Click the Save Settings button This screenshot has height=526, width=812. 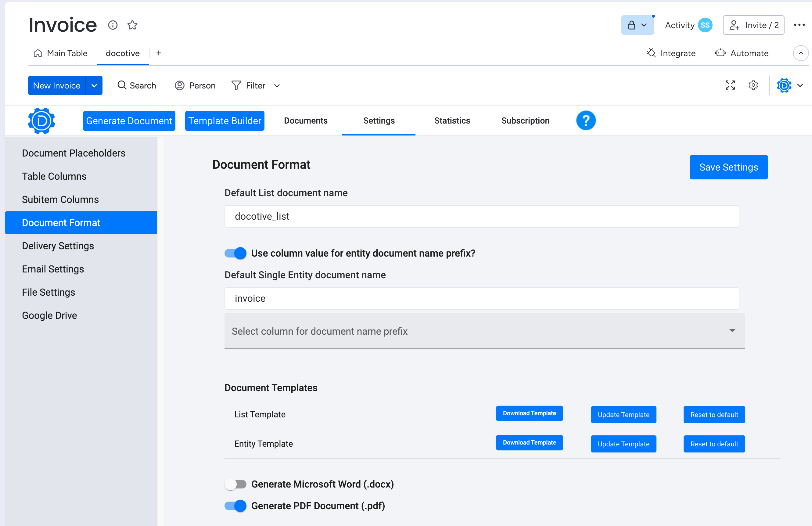click(728, 167)
